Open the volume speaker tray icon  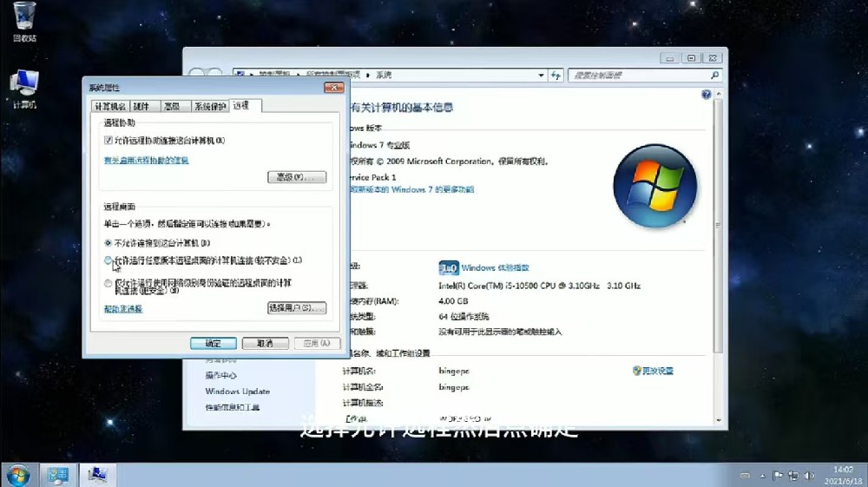pyautogui.click(x=809, y=476)
